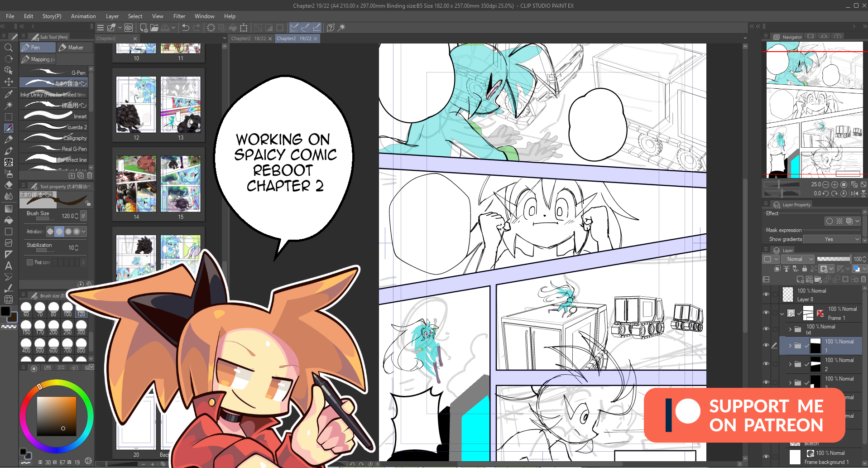The height and width of the screenshot is (468, 868).
Task: Adjust the layer opacity slider
Action: pos(833,259)
